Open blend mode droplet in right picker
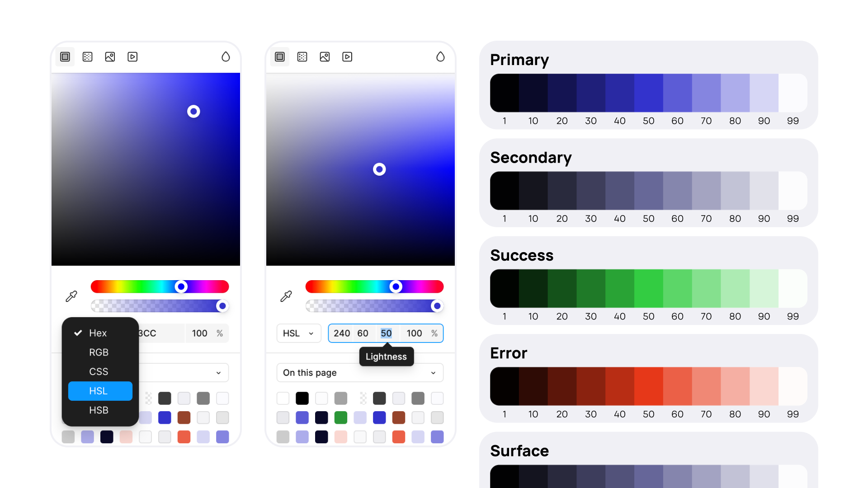The image size is (868, 488). tap(440, 57)
